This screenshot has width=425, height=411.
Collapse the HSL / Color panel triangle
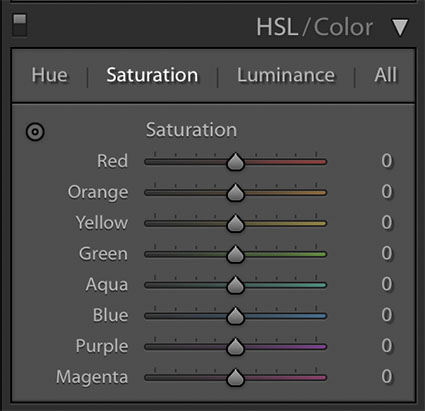pos(400,27)
